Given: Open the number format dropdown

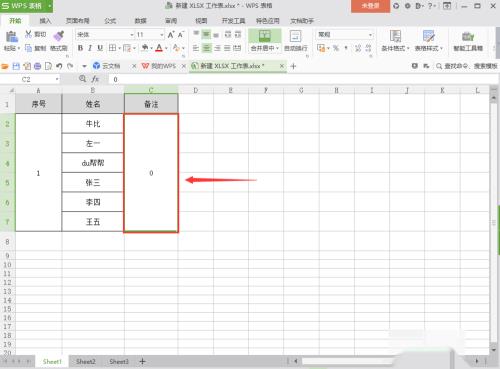Looking at the screenshot, I should tap(370, 35).
